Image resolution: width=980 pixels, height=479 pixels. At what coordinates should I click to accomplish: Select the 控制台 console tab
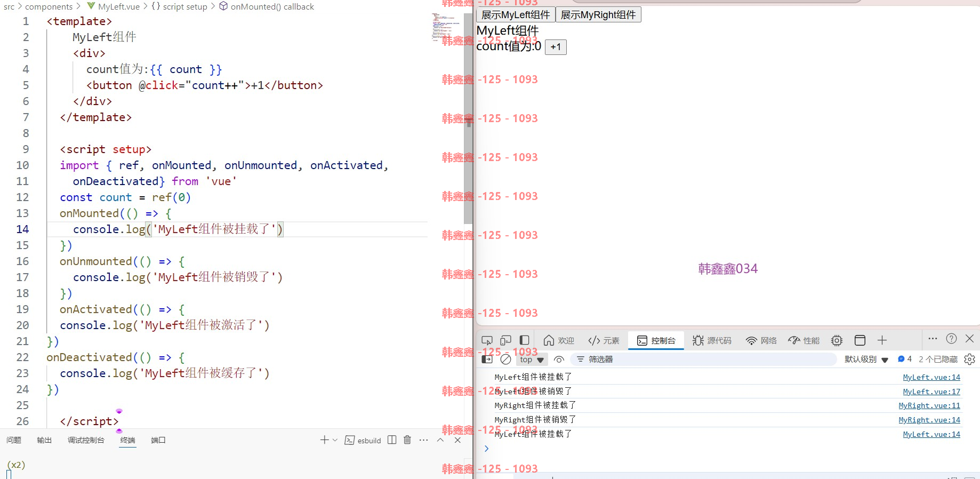(x=656, y=340)
